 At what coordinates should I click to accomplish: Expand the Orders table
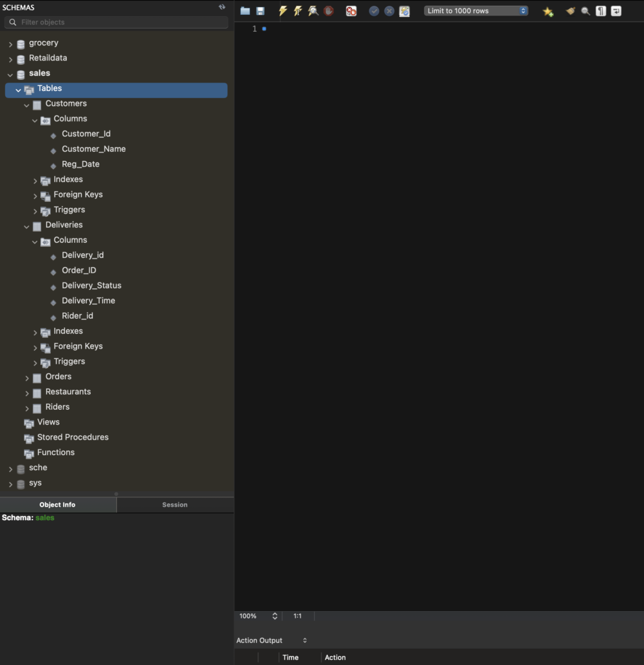[x=27, y=377]
